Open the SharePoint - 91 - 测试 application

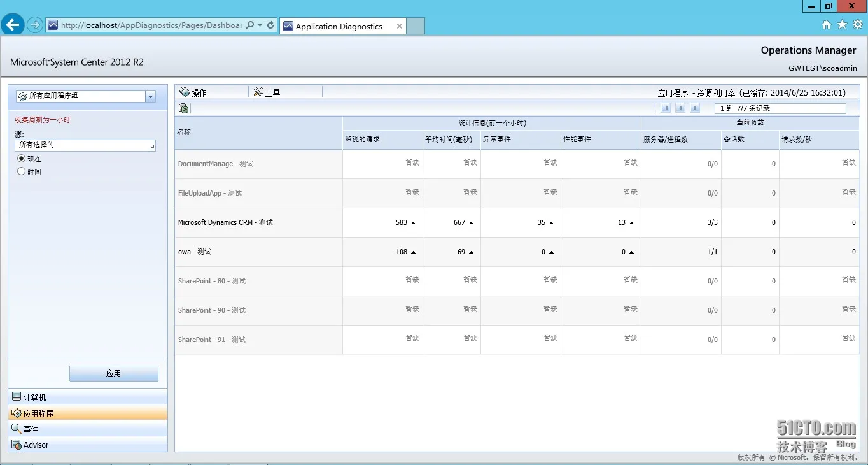212,340
